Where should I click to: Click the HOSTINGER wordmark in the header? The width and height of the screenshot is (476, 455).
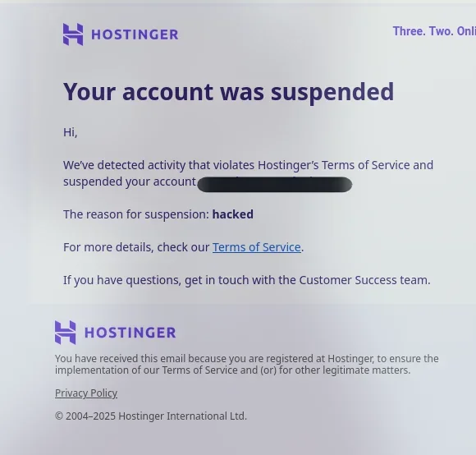(135, 34)
